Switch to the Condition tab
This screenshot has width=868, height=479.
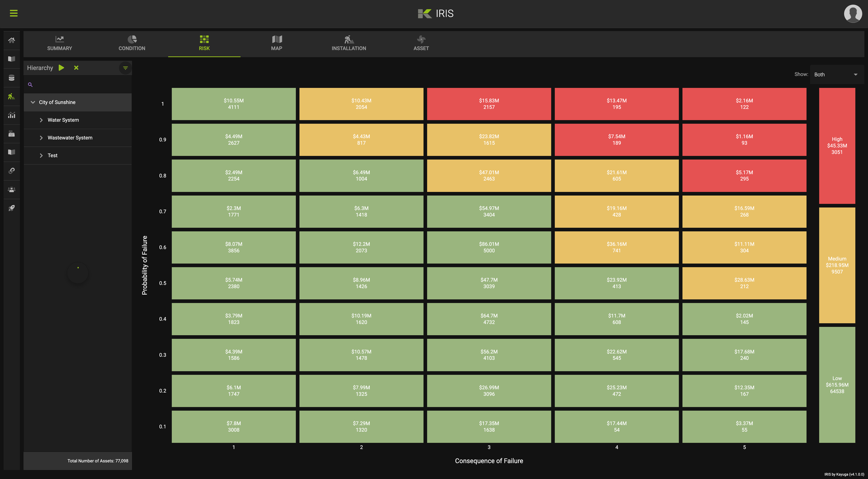tap(132, 43)
